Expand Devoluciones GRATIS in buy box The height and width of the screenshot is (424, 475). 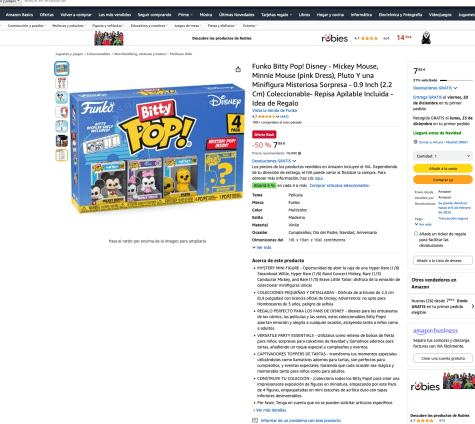pos(435,88)
